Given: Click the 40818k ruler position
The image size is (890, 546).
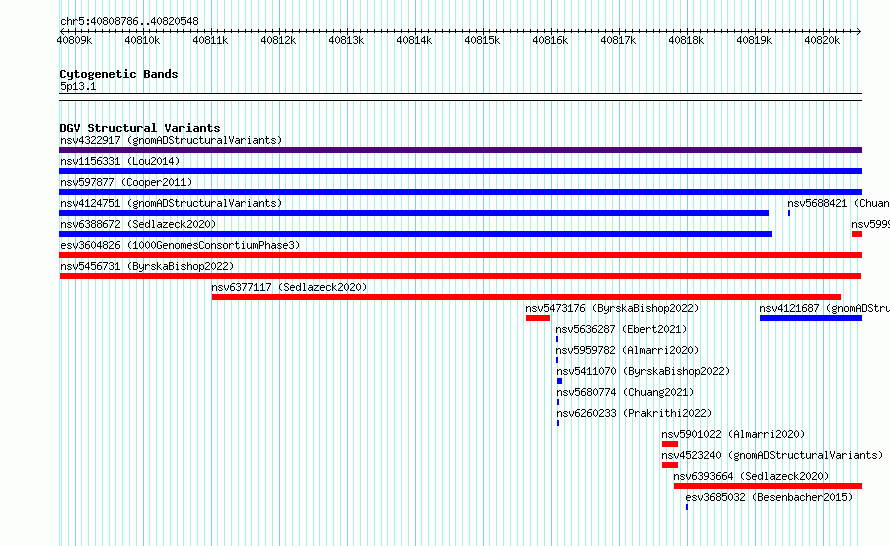Looking at the screenshot, I should [686, 40].
